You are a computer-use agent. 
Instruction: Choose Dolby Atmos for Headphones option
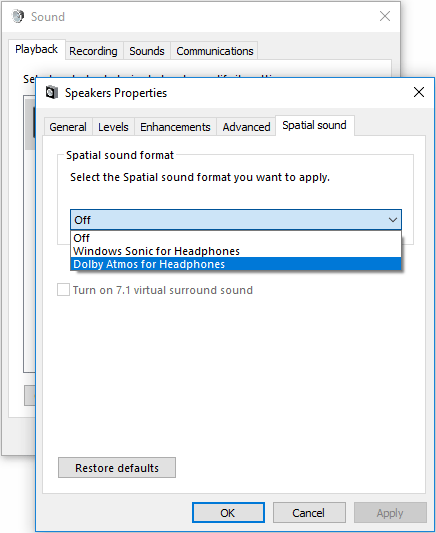coord(236,264)
